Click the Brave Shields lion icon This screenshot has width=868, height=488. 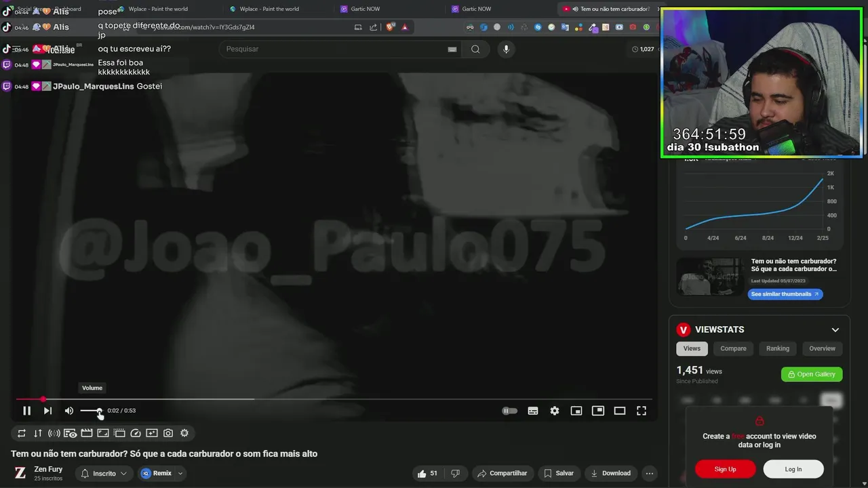click(x=390, y=27)
